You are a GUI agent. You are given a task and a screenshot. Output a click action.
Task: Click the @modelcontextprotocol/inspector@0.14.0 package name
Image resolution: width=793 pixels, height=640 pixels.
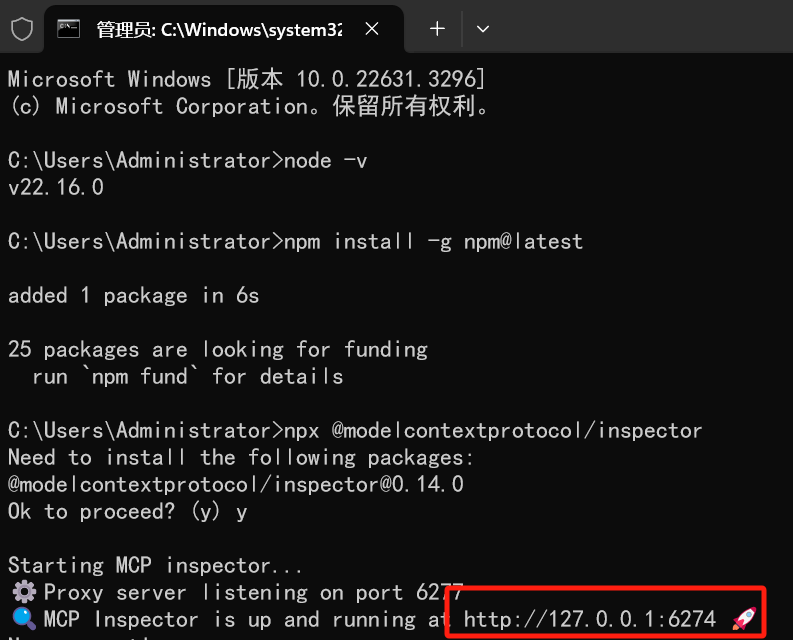click(x=236, y=484)
